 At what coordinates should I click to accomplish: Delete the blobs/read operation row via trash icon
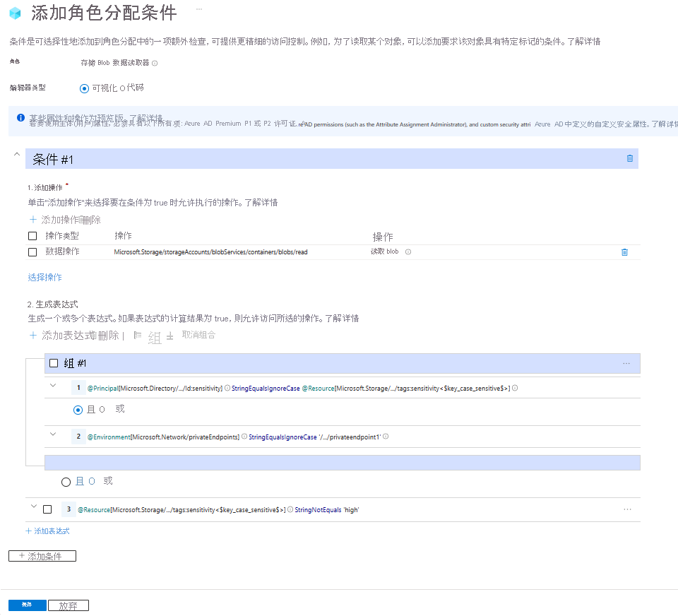pyautogui.click(x=624, y=251)
